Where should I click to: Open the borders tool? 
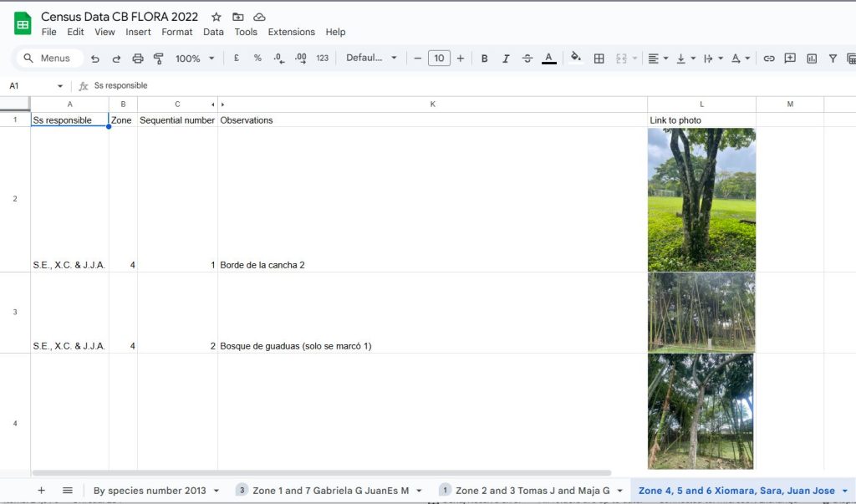599,59
